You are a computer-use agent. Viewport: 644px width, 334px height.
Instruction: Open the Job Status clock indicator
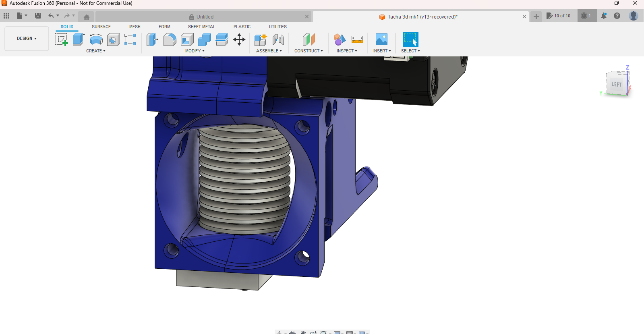tap(587, 16)
